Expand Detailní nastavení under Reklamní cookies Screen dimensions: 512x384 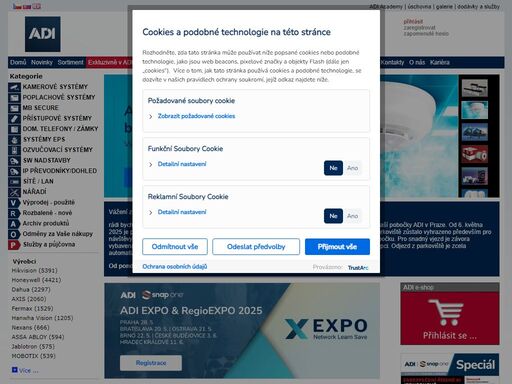[x=182, y=212]
